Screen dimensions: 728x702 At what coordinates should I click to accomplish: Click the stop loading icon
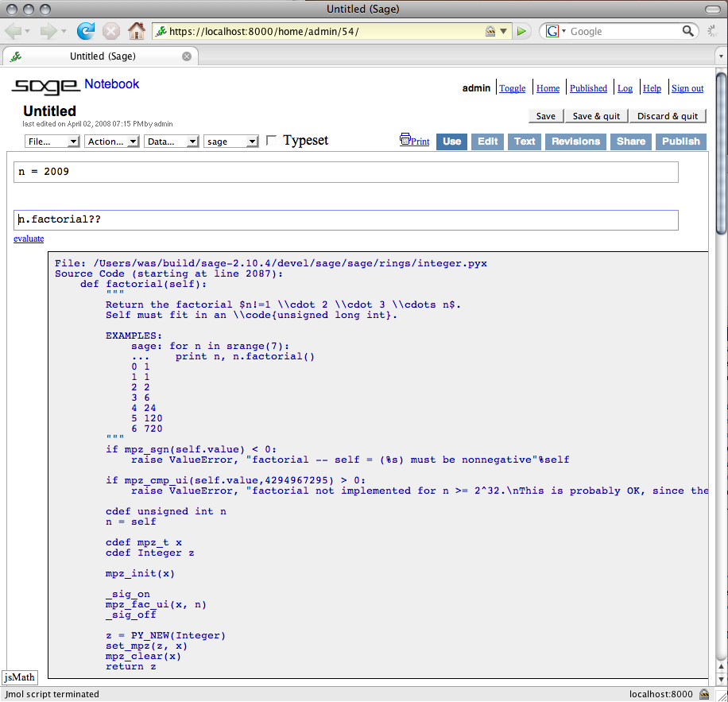click(x=110, y=32)
